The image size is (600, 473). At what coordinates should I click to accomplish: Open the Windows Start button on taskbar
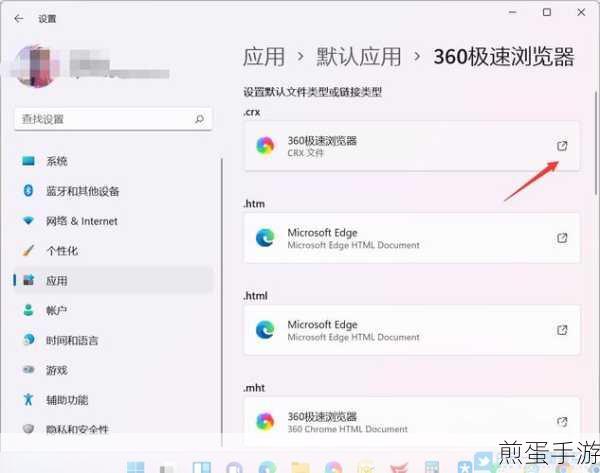coord(135,468)
